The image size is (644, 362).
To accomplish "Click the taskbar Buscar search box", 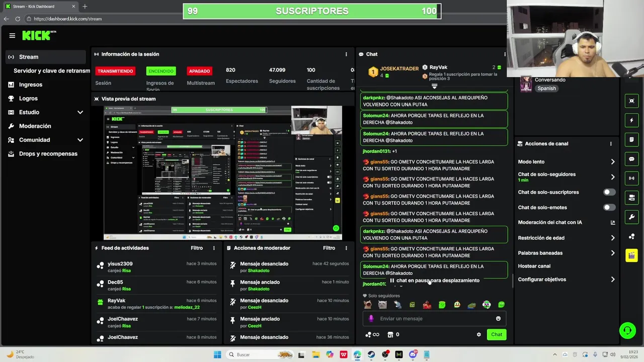I will click(260, 354).
